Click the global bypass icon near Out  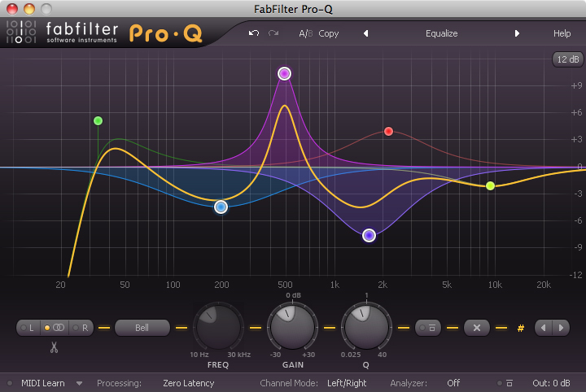(509, 383)
